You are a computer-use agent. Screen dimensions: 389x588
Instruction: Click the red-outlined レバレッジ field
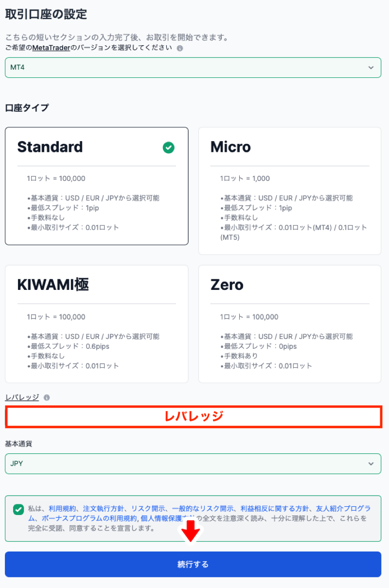pyautogui.click(x=193, y=416)
